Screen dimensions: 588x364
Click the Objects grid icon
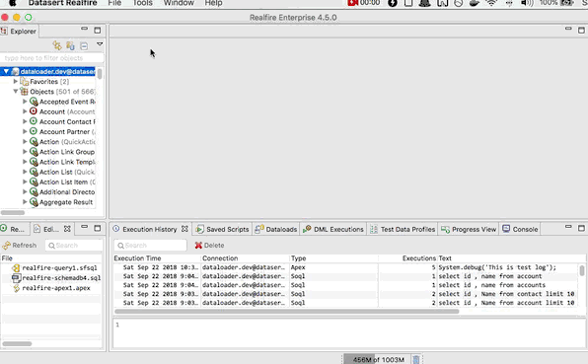pos(25,91)
